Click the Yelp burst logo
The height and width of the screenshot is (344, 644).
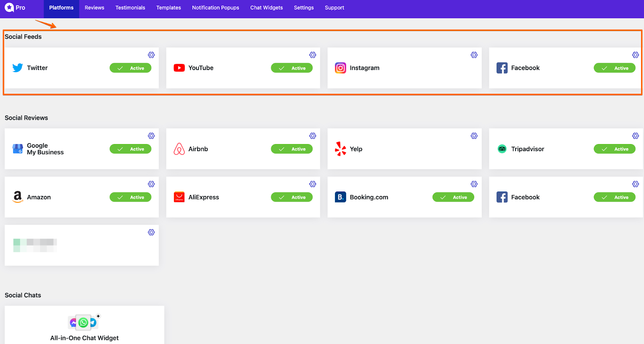(x=341, y=149)
